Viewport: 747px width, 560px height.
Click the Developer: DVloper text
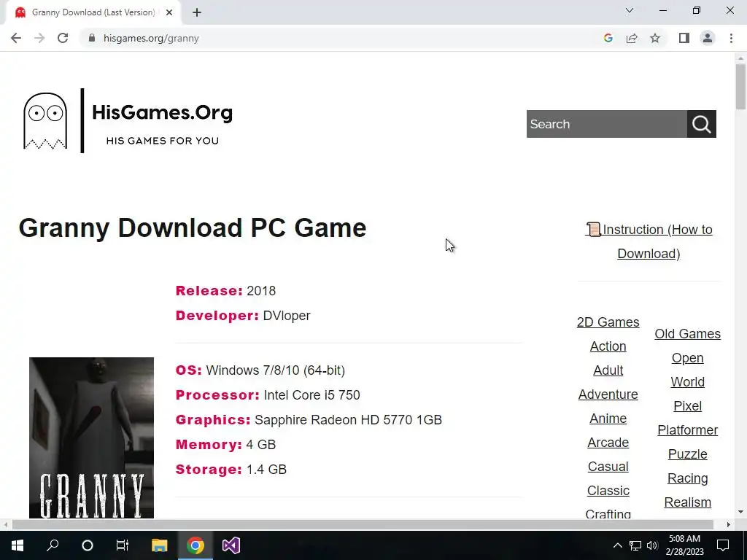coord(243,315)
